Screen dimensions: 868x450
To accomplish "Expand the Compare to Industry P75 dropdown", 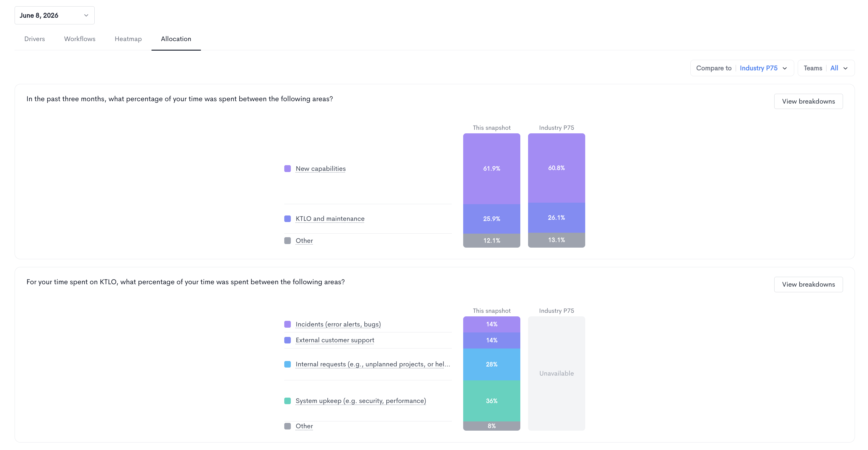I will pyautogui.click(x=742, y=68).
